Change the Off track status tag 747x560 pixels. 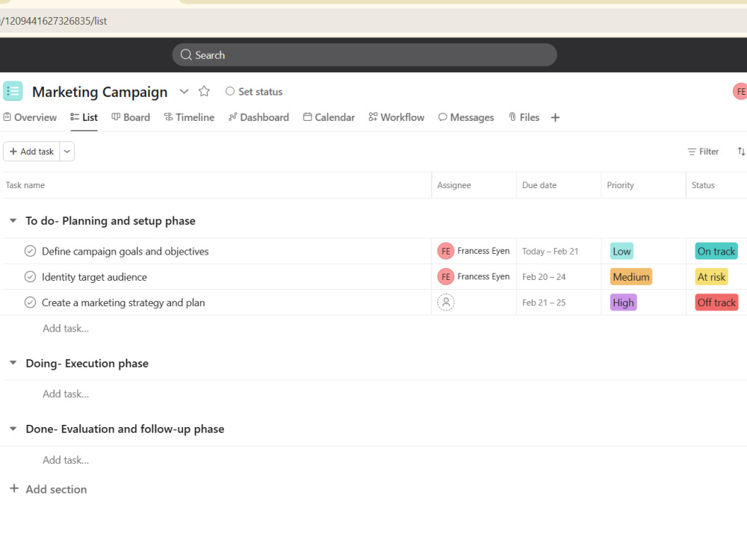click(x=716, y=302)
